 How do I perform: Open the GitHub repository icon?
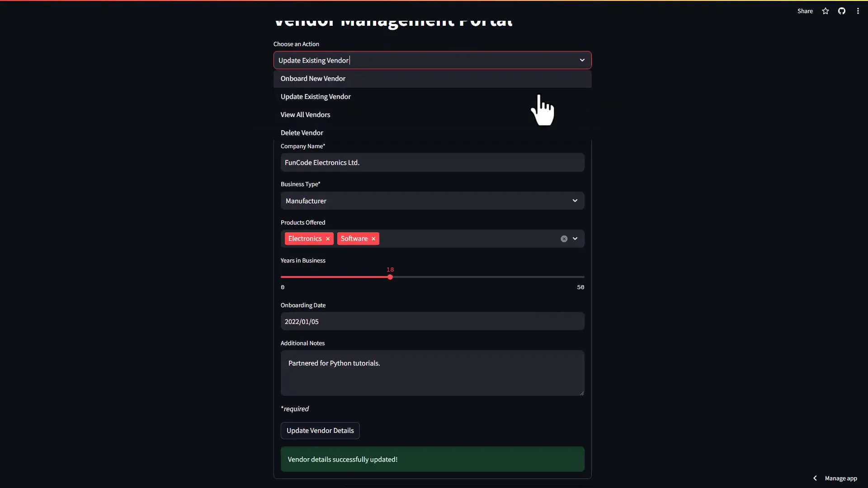[x=842, y=11]
